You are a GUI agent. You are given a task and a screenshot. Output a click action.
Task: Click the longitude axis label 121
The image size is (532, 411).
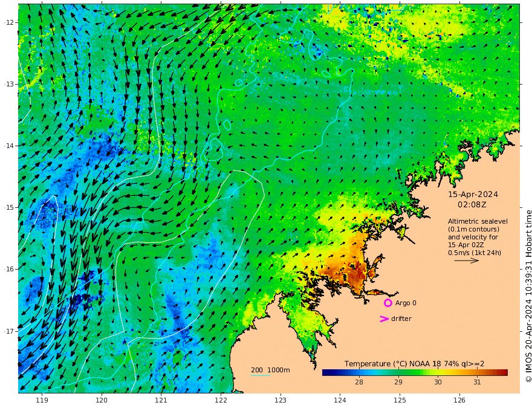tap(161, 400)
